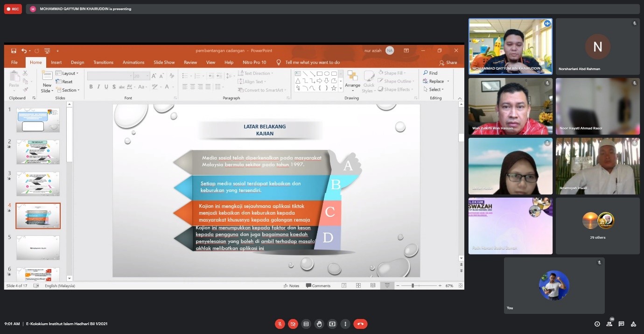This screenshot has height=334, width=644.
Task: Click the red leave call button
Action: click(360, 324)
